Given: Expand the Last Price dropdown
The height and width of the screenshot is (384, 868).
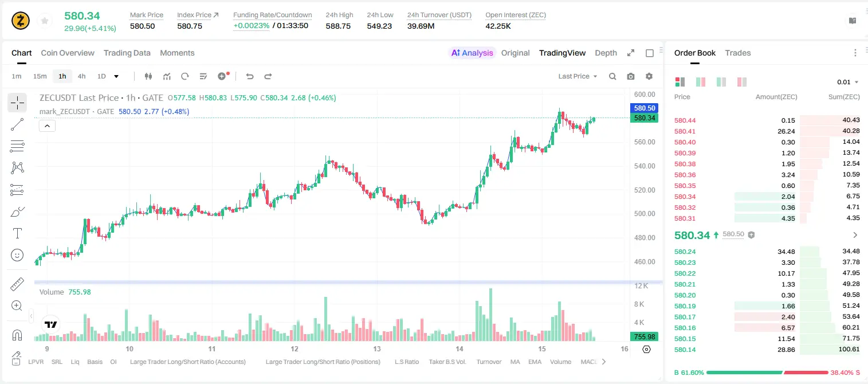Looking at the screenshot, I should tap(578, 76).
